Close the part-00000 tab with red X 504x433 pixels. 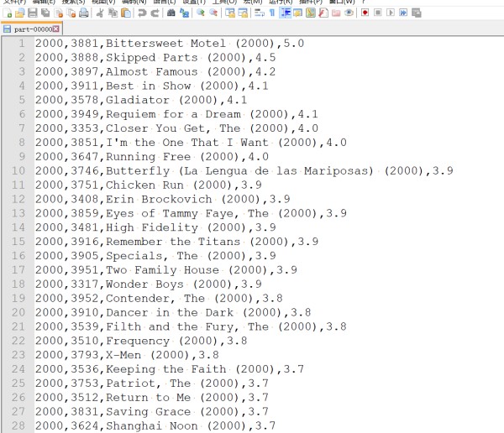56,29
